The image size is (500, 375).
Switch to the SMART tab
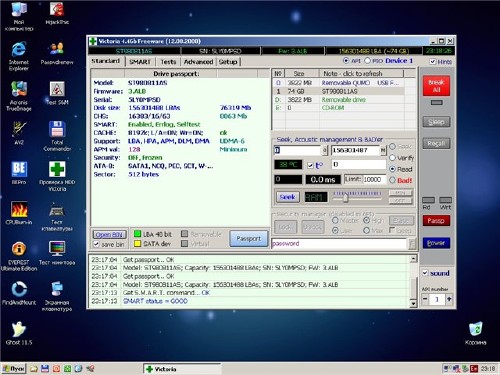[x=140, y=62]
